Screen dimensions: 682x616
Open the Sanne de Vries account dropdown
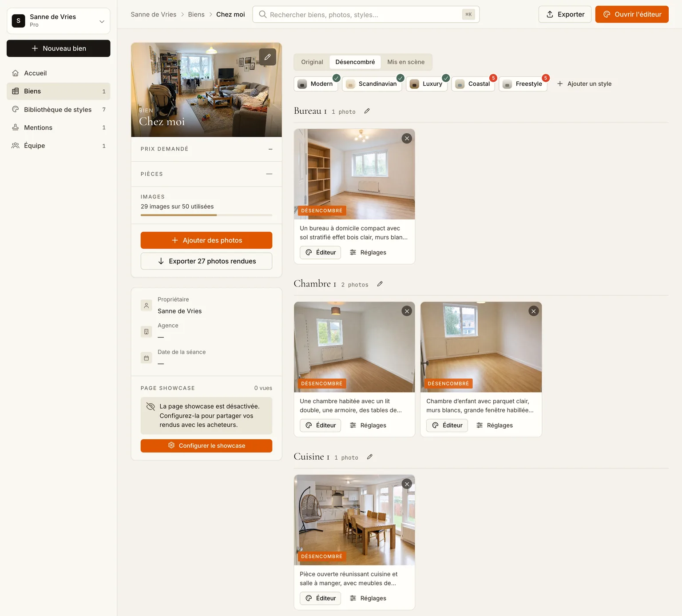click(x=59, y=20)
